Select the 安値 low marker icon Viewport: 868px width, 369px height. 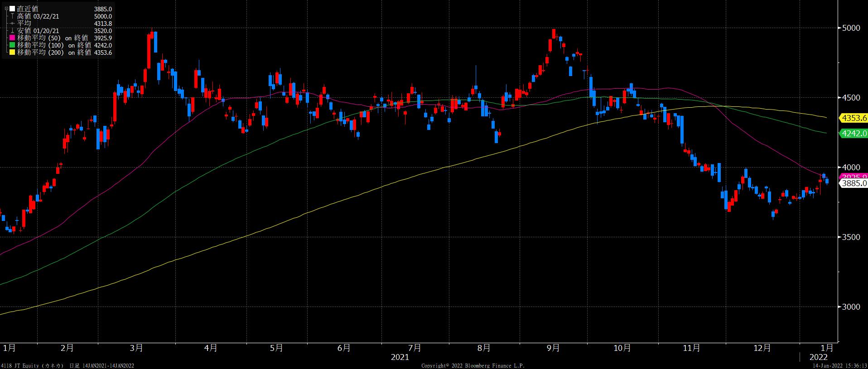pos(12,31)
